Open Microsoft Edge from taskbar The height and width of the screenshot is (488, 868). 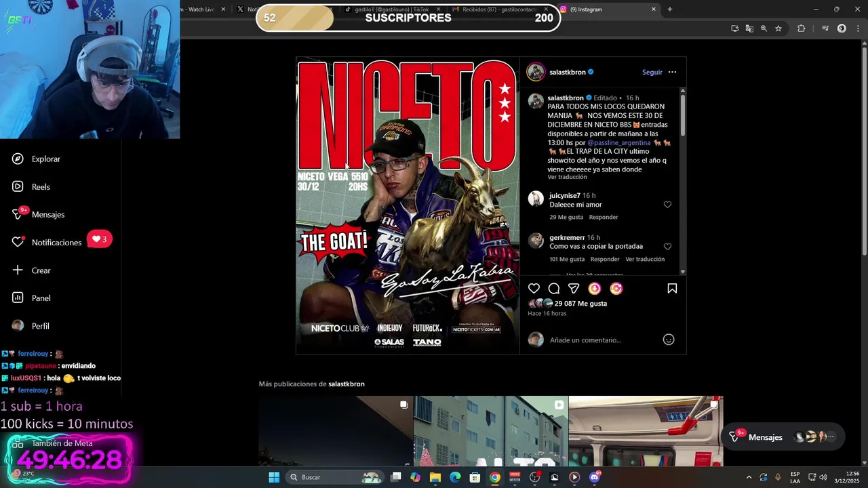(455, 477)
